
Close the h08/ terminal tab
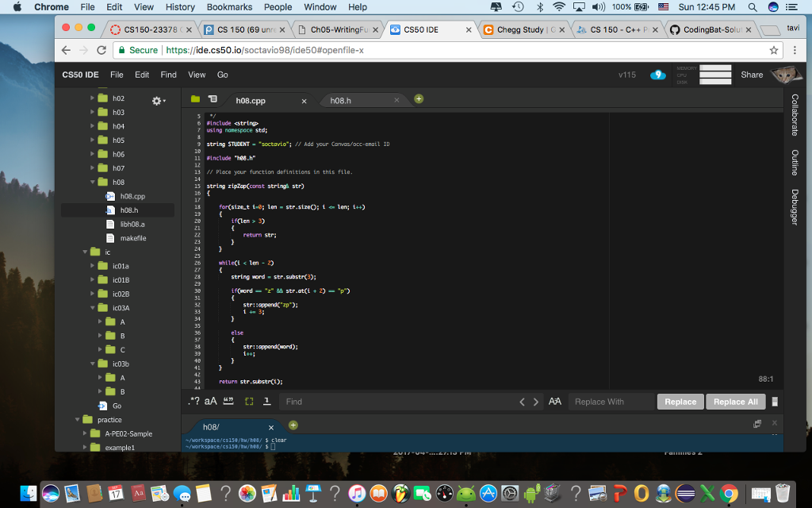coord(271,428)
